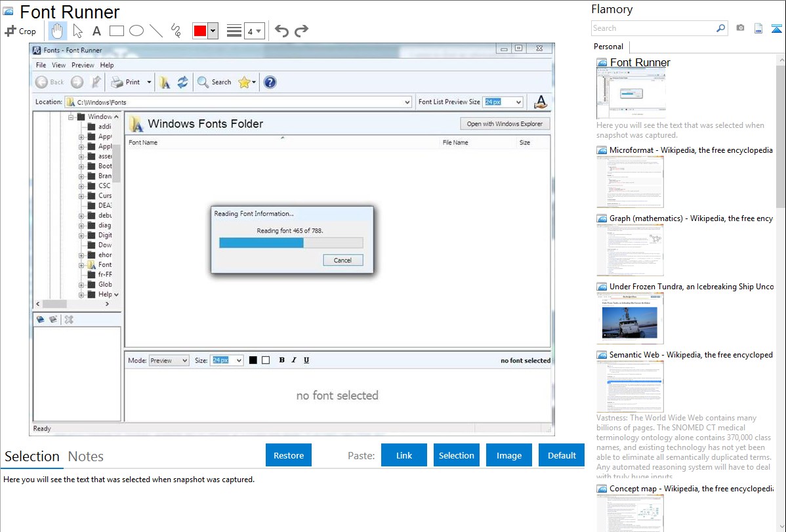Pick the ellipse drawing tool
This screenshot has height=532, width=786.
tap(136, 31)
